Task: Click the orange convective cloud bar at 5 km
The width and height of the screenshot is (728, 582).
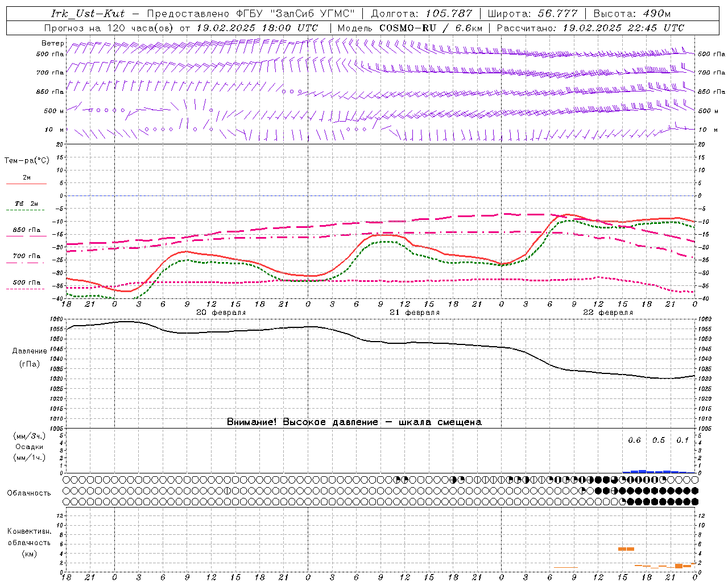Action: pos(626,549)
